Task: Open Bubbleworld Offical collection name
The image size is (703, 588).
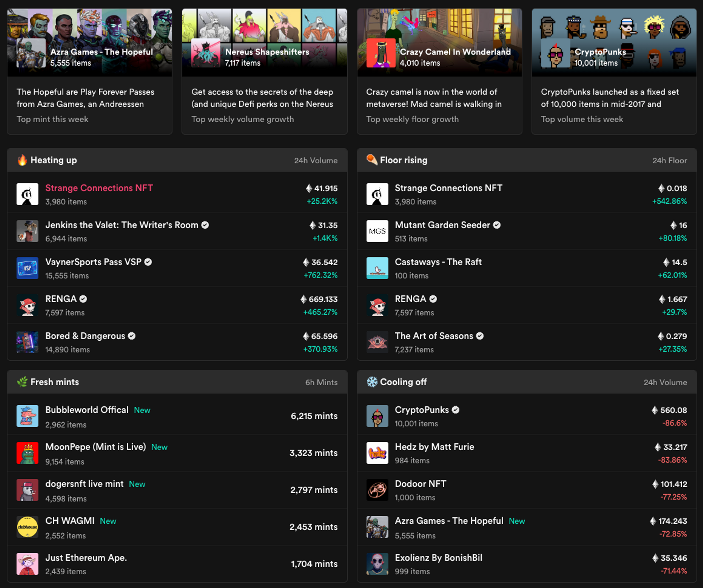Action: [87, 410]
